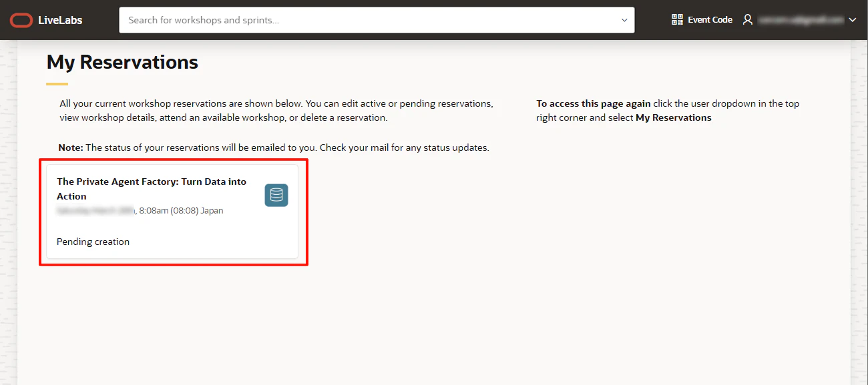Image resolution: width=868 pixels, height=385 pixels.
Task: Click the user profile icon
Action: coord(748,20)
